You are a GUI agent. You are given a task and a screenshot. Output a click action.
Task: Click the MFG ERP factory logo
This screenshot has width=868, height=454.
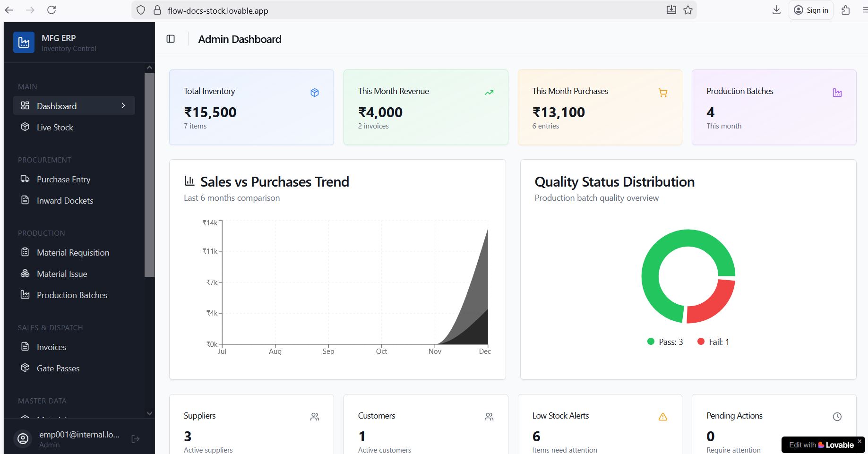coord(24,43)
